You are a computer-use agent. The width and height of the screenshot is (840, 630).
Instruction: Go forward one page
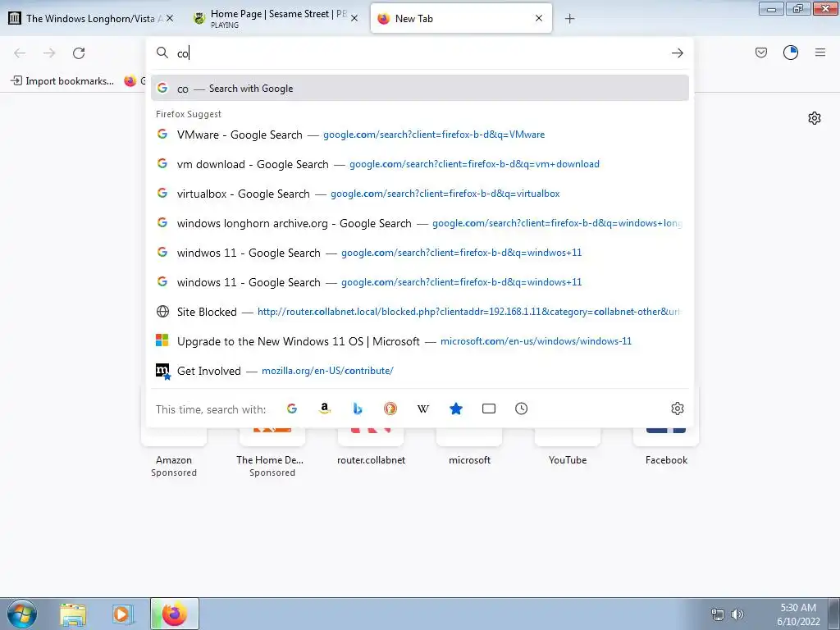(49, 53)
